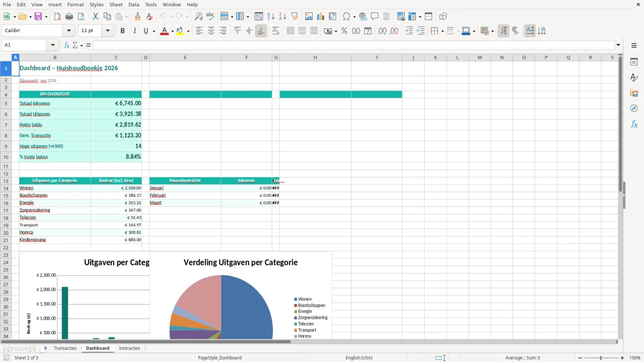Screen dimensions: 644x362
Task: Open the sidebar Navigator compass icon
Action: [x=634, y=108]
